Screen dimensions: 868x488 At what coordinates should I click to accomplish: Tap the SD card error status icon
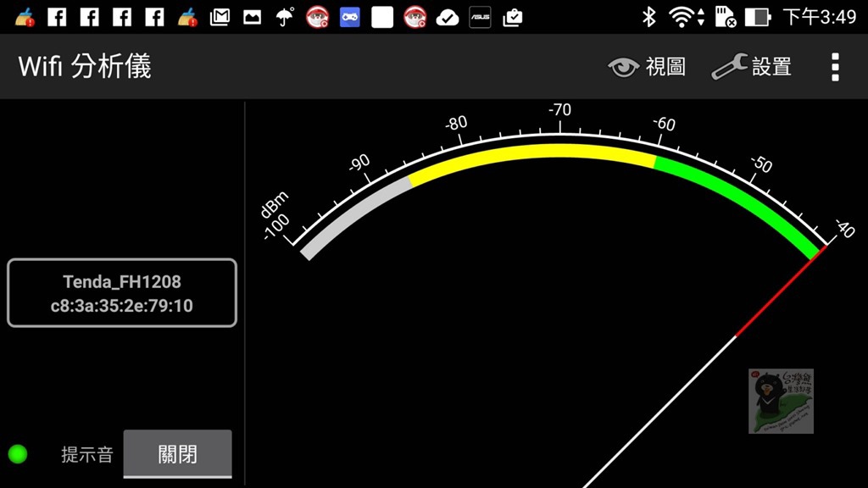726,17
